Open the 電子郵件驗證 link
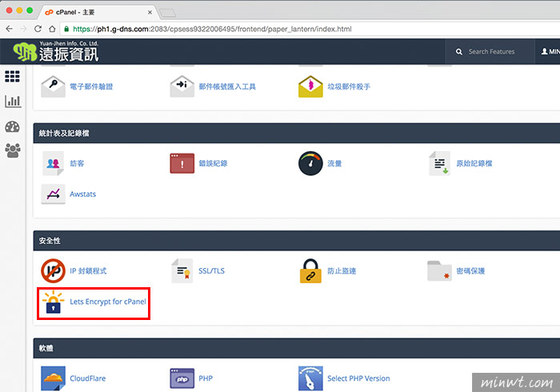The width and height of the screenshot is (560, 392). [91, 86]
